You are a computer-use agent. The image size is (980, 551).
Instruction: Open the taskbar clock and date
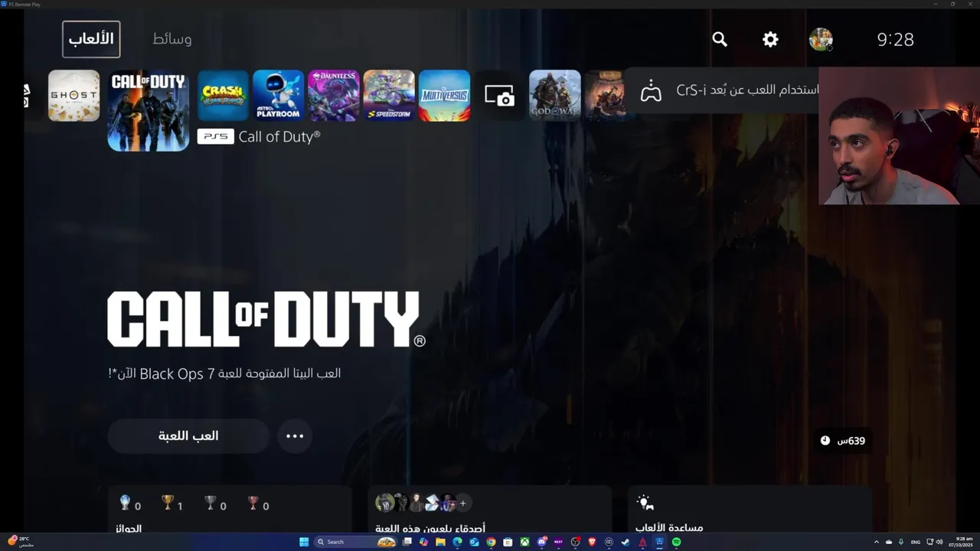[x=961, y=542]
